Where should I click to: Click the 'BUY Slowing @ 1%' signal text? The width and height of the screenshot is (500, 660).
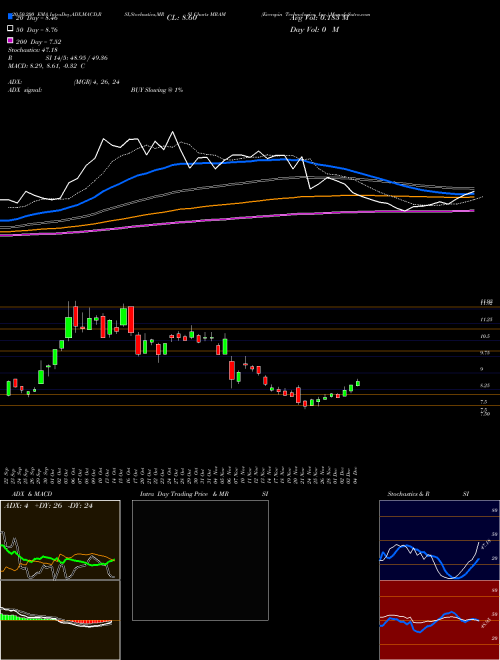point(157,90)
